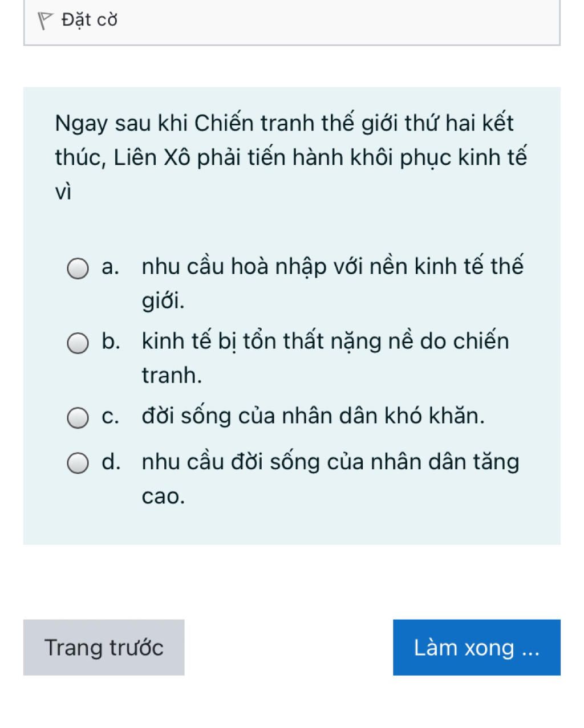Click the word 'cao.' in option d

point(163,497)
